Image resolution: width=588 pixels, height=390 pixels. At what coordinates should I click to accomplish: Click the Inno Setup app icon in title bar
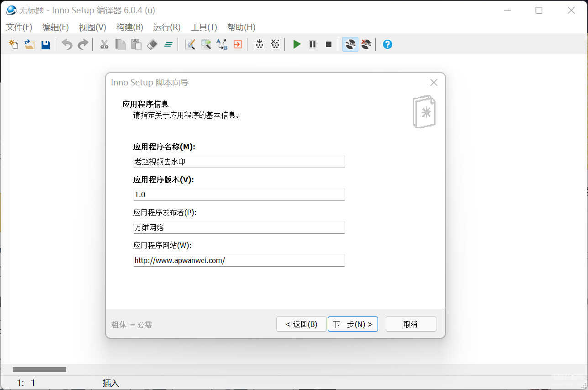11,10
